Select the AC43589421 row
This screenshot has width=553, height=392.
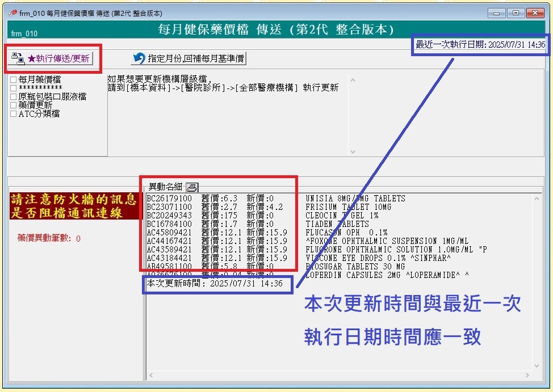[317, 249]
